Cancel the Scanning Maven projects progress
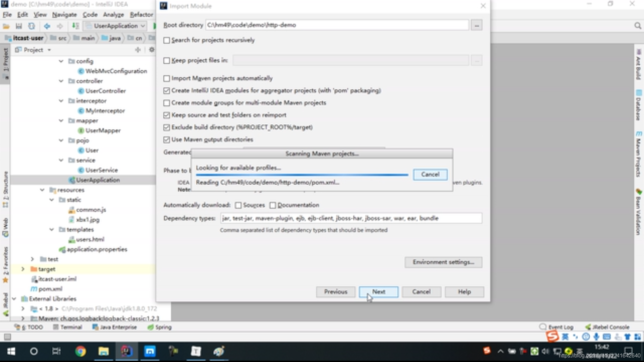Viewport: 644px width, 362px height. (430, 175)
